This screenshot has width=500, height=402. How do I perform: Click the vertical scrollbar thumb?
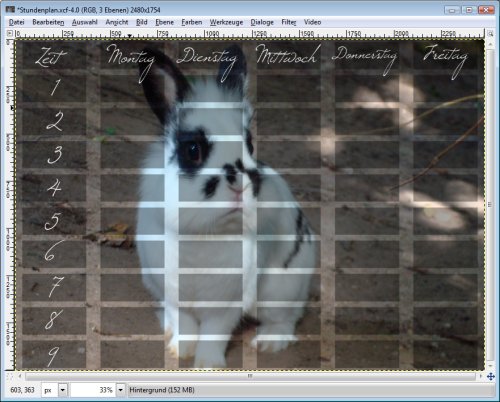490,205
